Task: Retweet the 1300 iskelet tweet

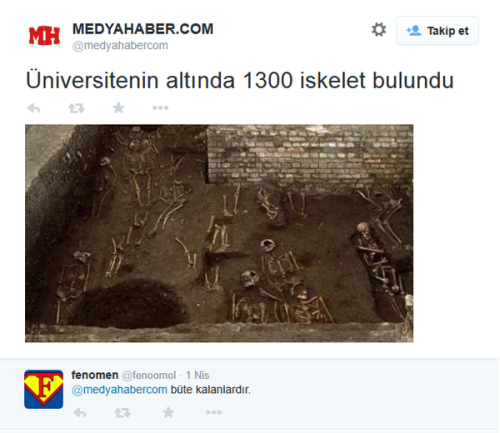Action: (76, 108)
